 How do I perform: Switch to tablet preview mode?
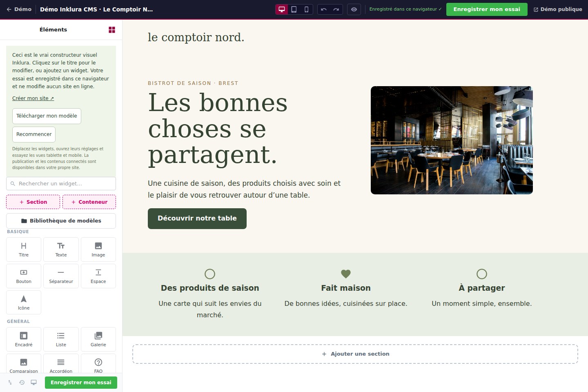click(x=294, y=9)
